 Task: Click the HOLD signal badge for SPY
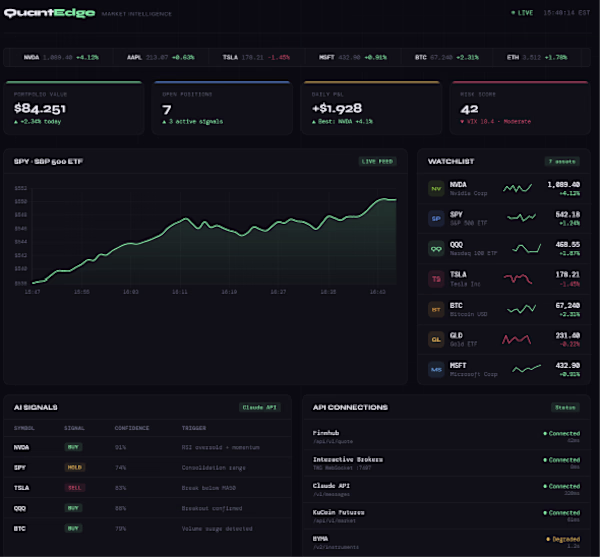[75, 467]
